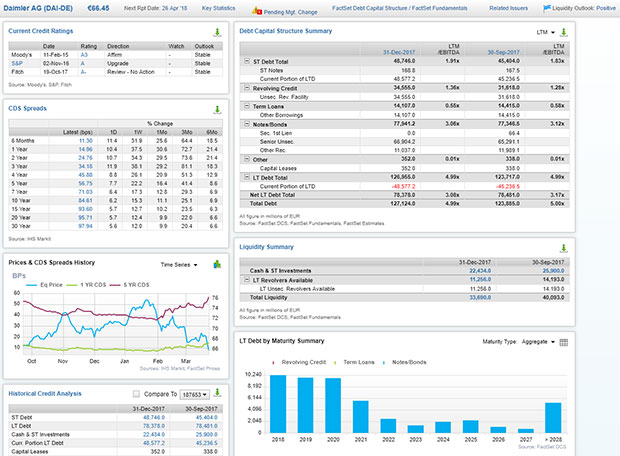Open the Pending Mgt. Change link
The height and width of the screenshot is (456, 620).
pyautogui.click(x=291, y=12)
